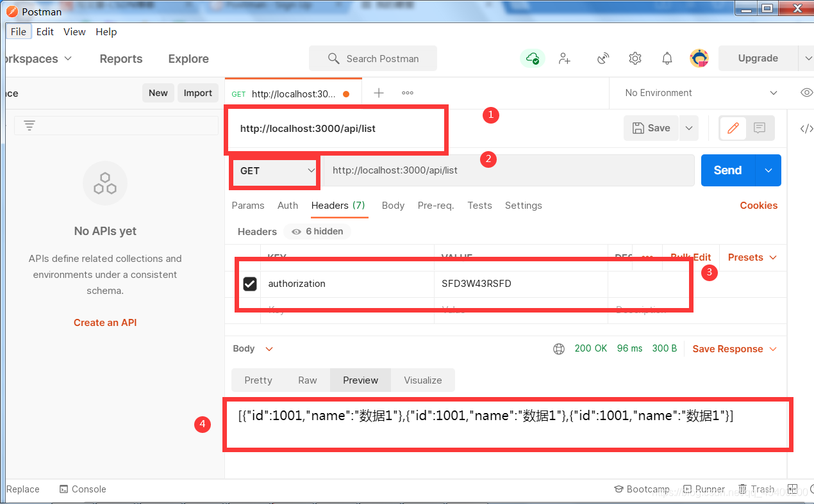Switch to the Pre-req. tab
Screen dimensions: 814x504
click(x=436, y=206)
